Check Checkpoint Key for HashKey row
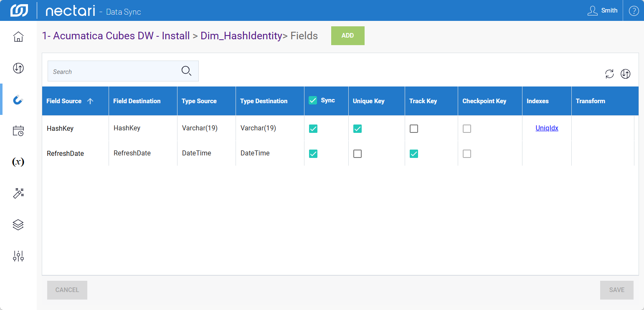644x310 pixels. pyautogui.click(x=467, y=129)
